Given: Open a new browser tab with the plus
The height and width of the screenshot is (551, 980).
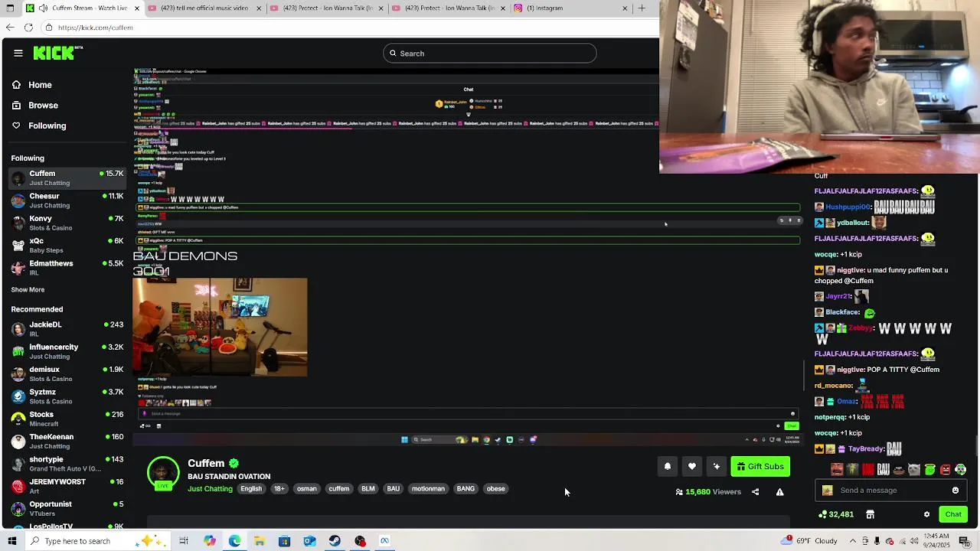Looking at the screenshot, I should [x=642, y=8].
